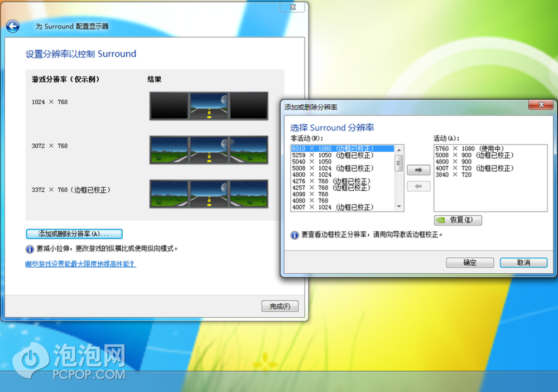This screenshot has width=558, height=392.
Task: Confirm with the 确定 button
Action: point(470,263)
